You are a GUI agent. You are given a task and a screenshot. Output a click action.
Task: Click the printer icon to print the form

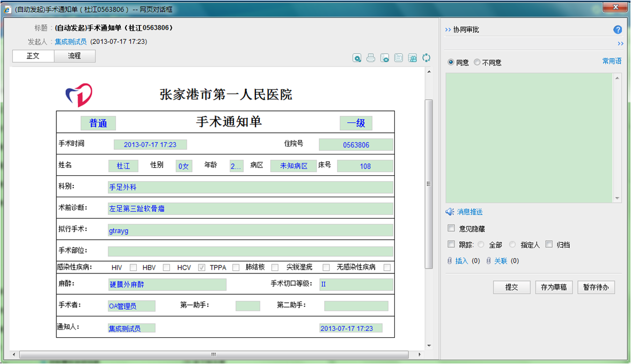371,58
